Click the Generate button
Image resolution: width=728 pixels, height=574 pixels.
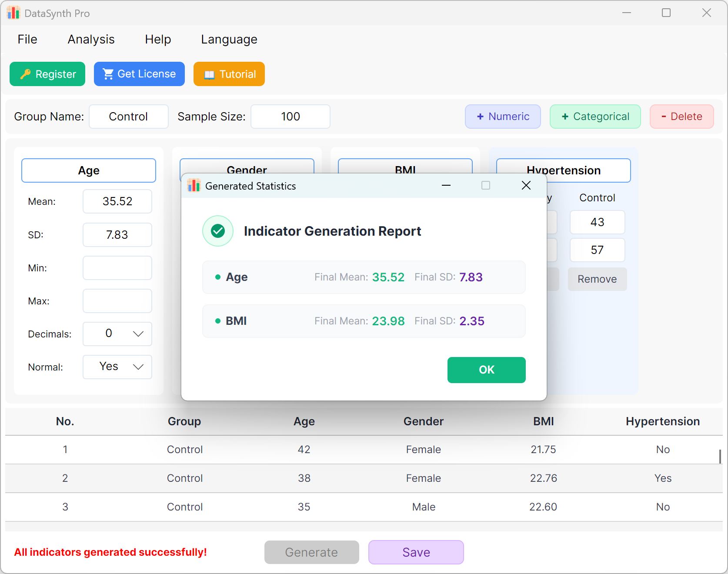pos(312,552)
